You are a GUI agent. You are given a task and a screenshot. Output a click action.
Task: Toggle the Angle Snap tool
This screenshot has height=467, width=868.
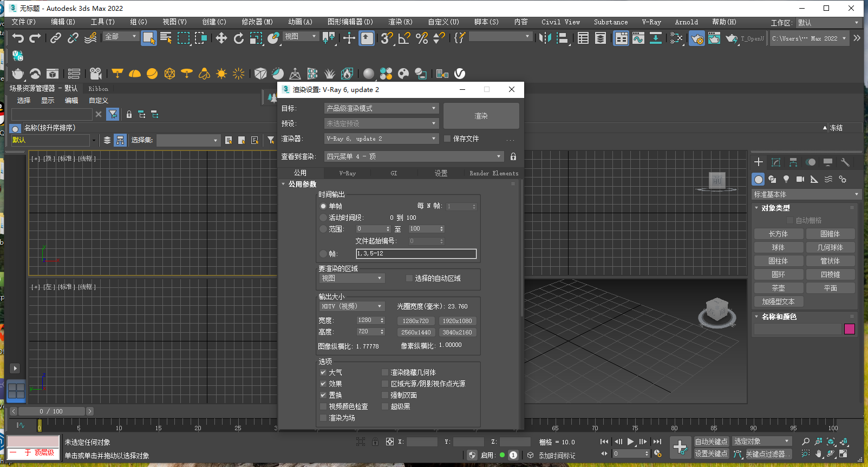[x=404, y=38]
